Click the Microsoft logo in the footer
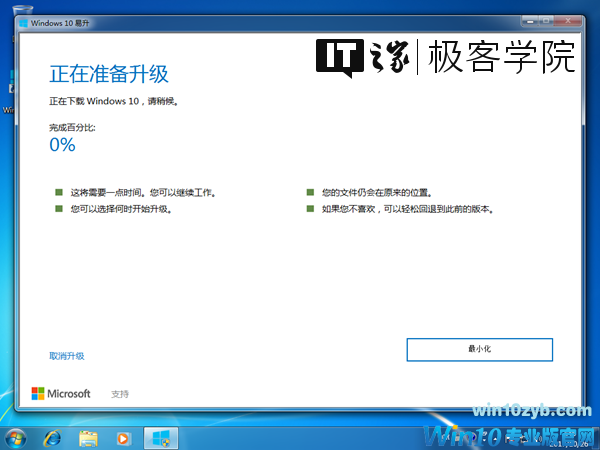This screenshot has height=450, width=600. pos(61,394)
